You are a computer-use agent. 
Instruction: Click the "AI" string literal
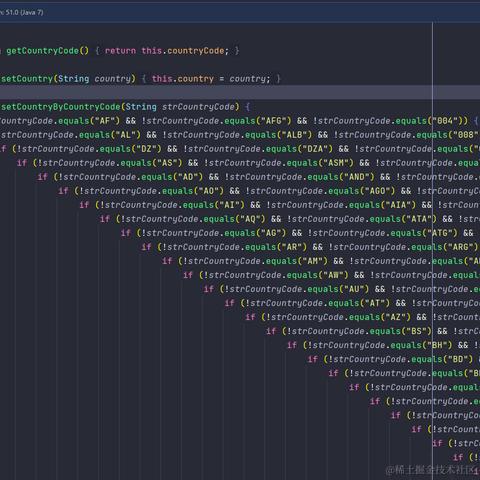231,205
